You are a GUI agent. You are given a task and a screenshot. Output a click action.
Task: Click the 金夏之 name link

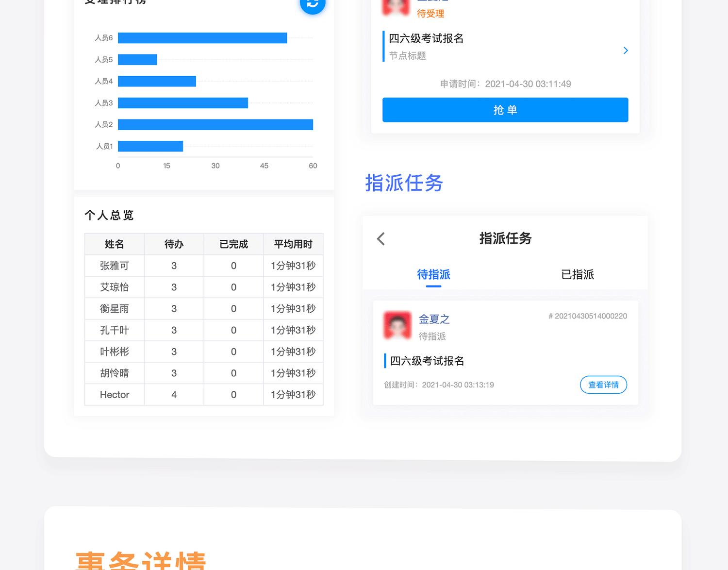434,319
